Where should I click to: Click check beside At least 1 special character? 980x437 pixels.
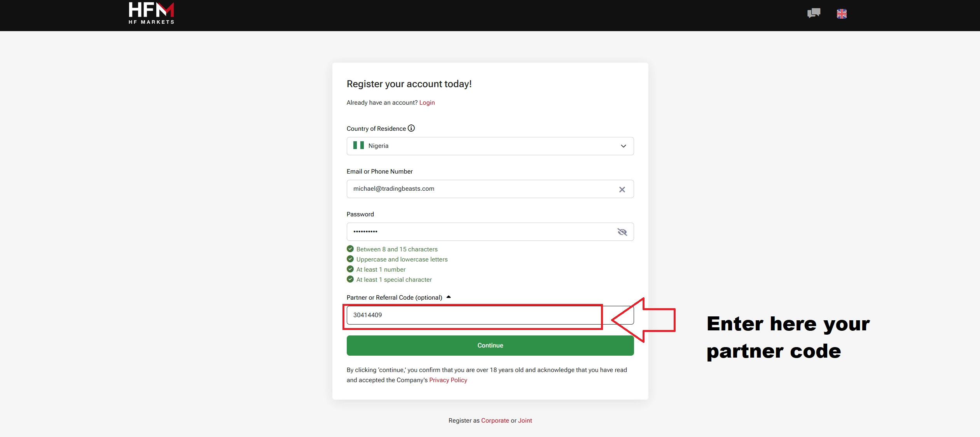[350, 279]
